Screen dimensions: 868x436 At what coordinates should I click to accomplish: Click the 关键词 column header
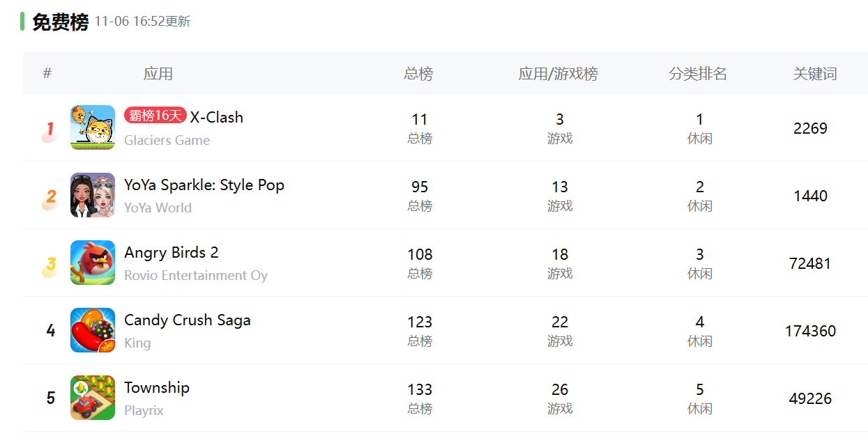click(815, 73)
